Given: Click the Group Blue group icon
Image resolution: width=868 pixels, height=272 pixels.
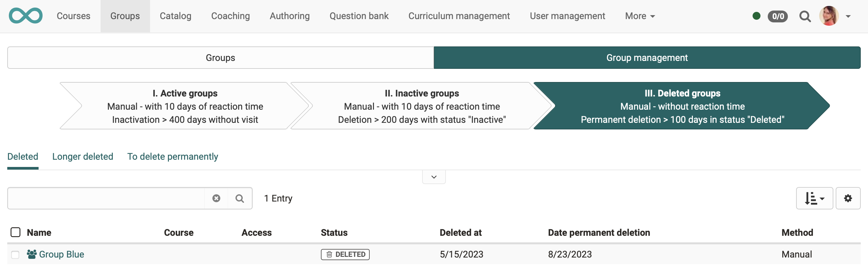Looking at the screenshot, I should [x=32, y=254].
